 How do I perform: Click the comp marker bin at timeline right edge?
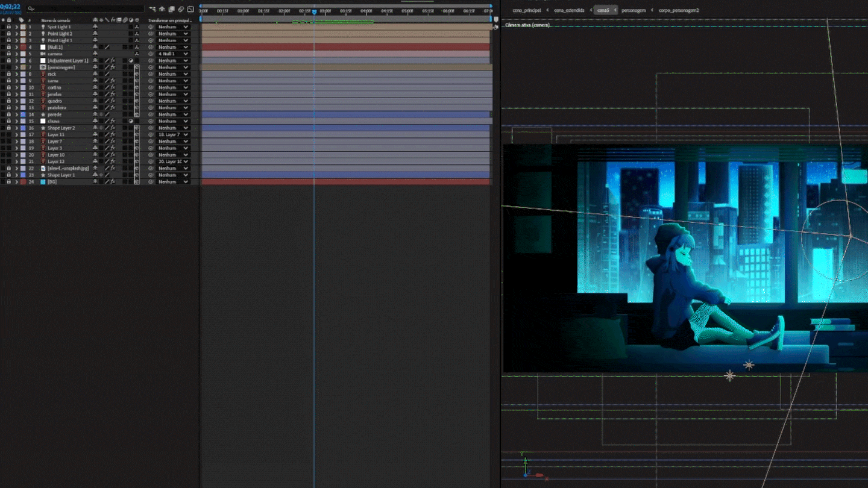pyautogui.click(x=496, y=19)
